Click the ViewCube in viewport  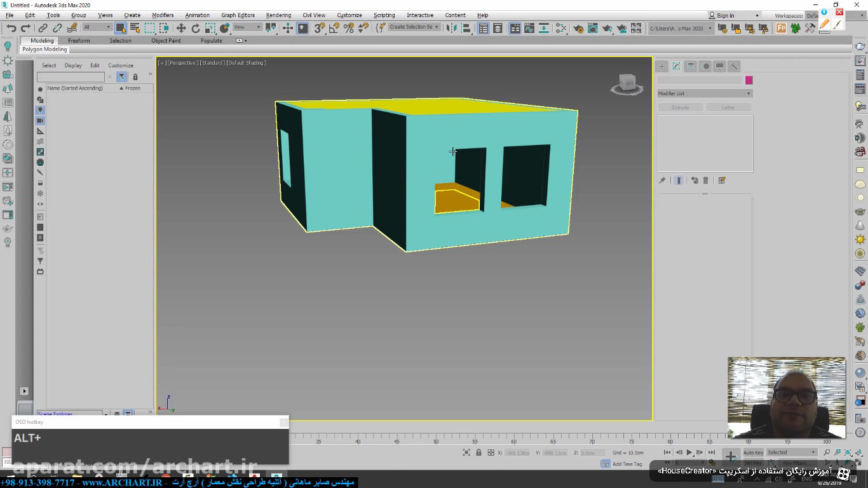click(x=627, y=84)
